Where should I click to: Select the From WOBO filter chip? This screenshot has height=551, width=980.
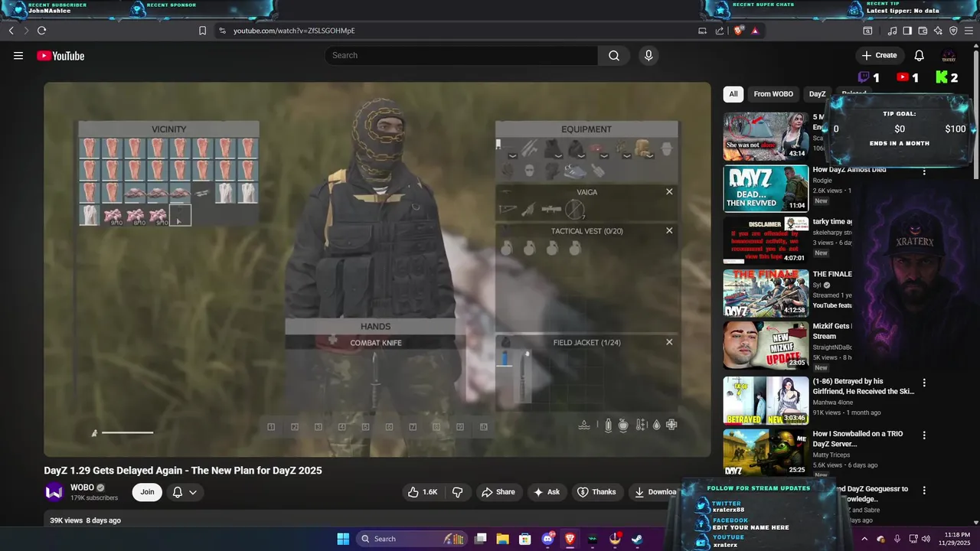pyautogui.click(x=773, y=94)
